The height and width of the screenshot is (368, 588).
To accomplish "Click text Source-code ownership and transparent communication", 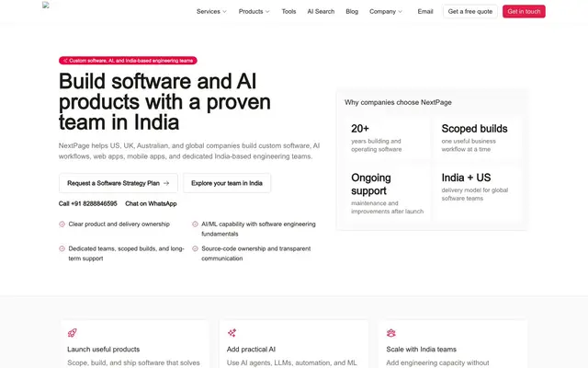I will tap(255, 254).
